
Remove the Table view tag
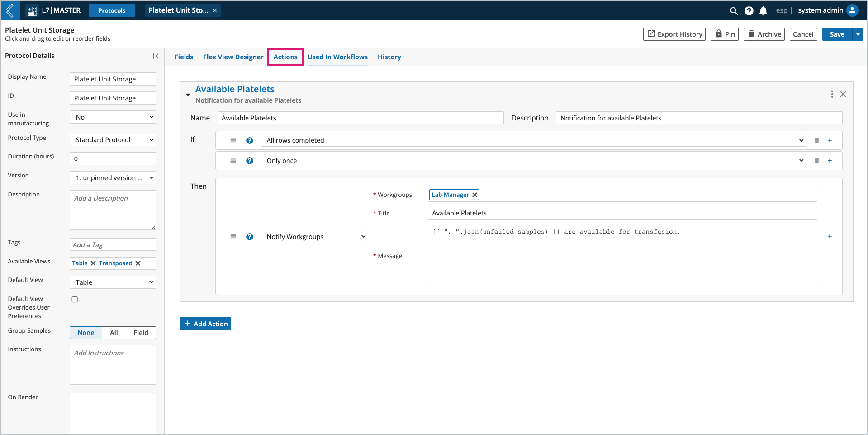(93, 263)
